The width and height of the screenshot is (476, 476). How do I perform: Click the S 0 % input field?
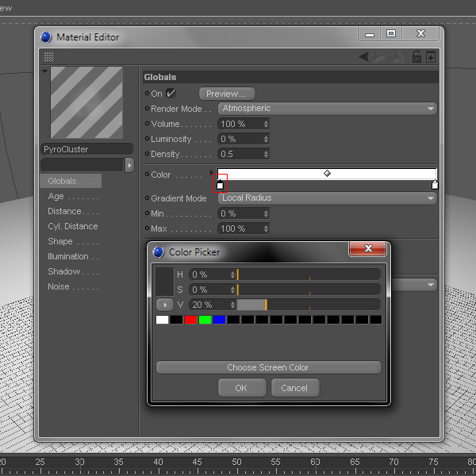pyautogui.click(x=210, y=290)
